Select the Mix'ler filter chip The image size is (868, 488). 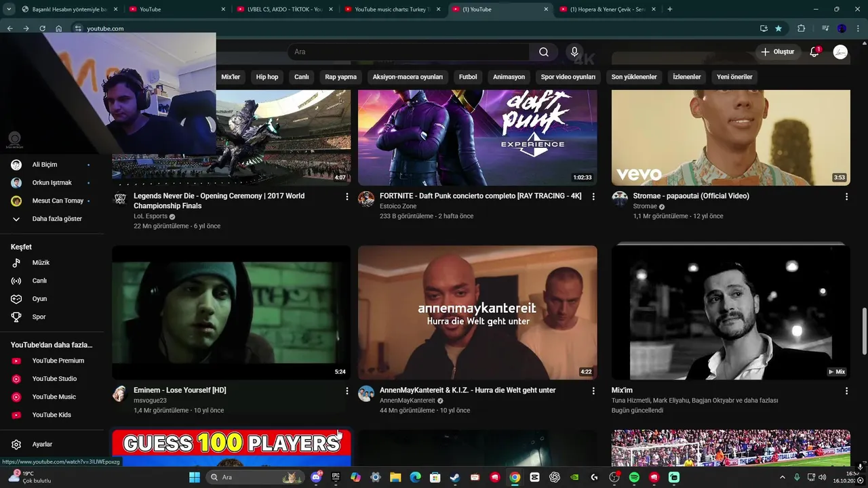click(231, 77)
